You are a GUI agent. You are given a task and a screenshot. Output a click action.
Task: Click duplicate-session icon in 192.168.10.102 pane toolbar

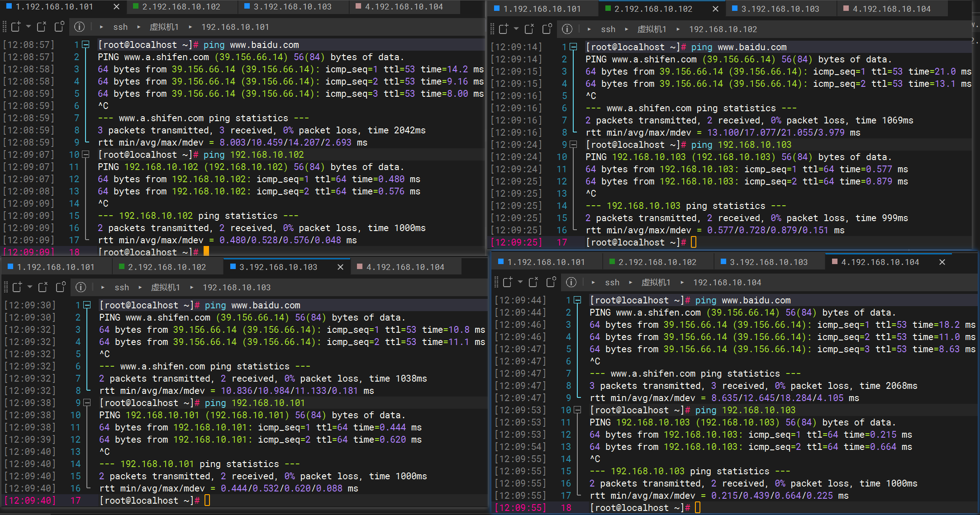[547, 29]
